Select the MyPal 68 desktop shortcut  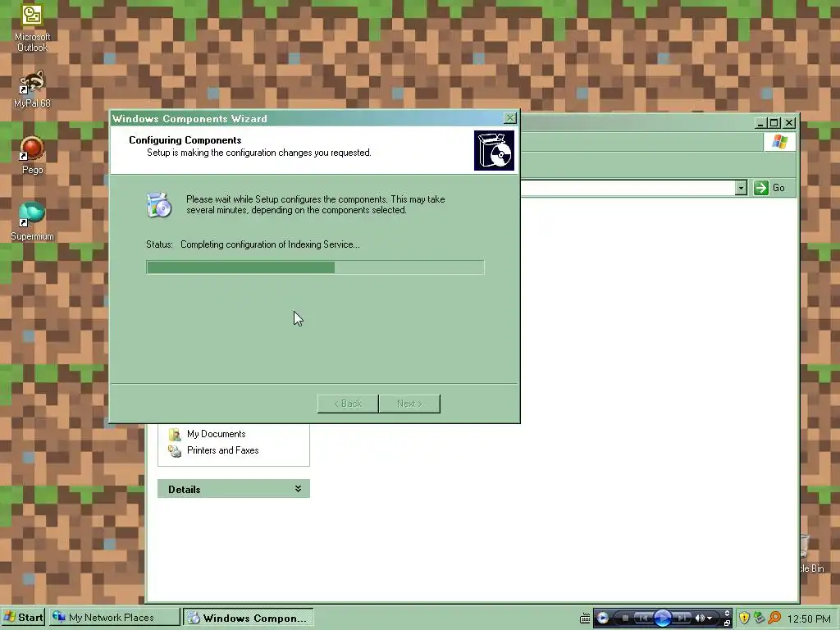click(32, 89)
